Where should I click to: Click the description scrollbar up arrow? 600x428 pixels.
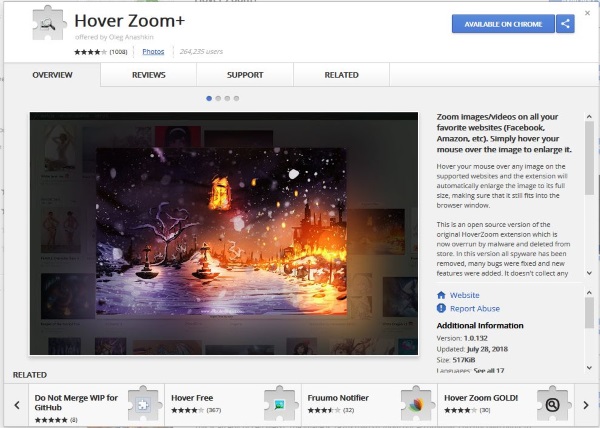coord(589,116)
